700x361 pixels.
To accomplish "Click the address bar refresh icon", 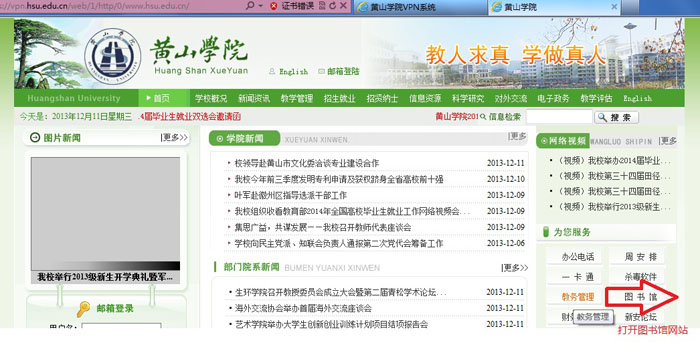I will point(333,6).
